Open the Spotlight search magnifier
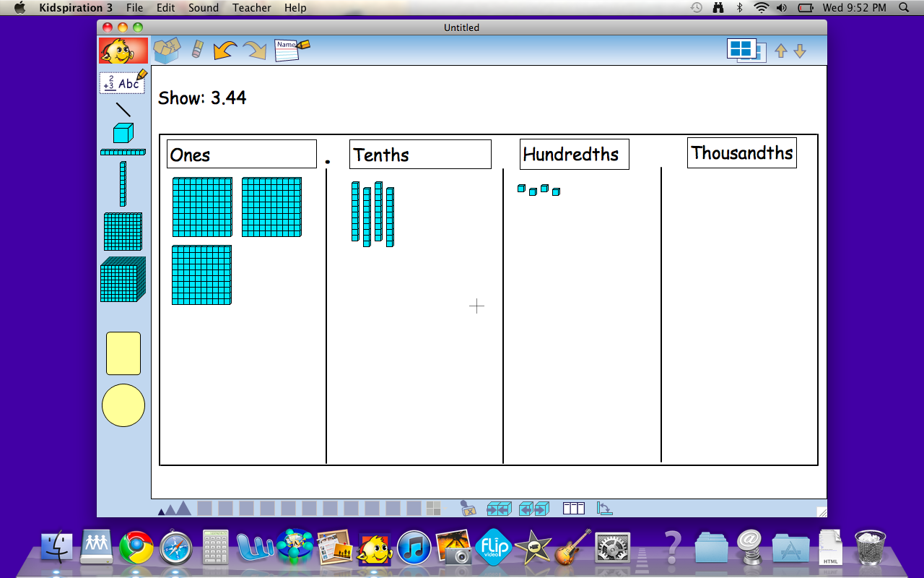Viewport: 924px width, 578px height. pyautogui.click(x=905, y=8)
